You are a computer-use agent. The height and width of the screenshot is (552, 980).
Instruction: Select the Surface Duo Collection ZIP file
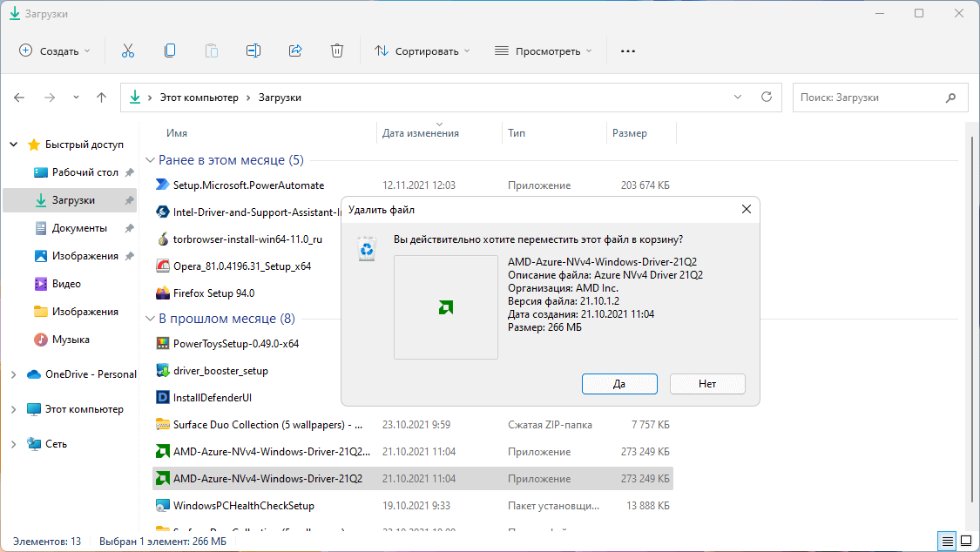click(x=267, y=425)
